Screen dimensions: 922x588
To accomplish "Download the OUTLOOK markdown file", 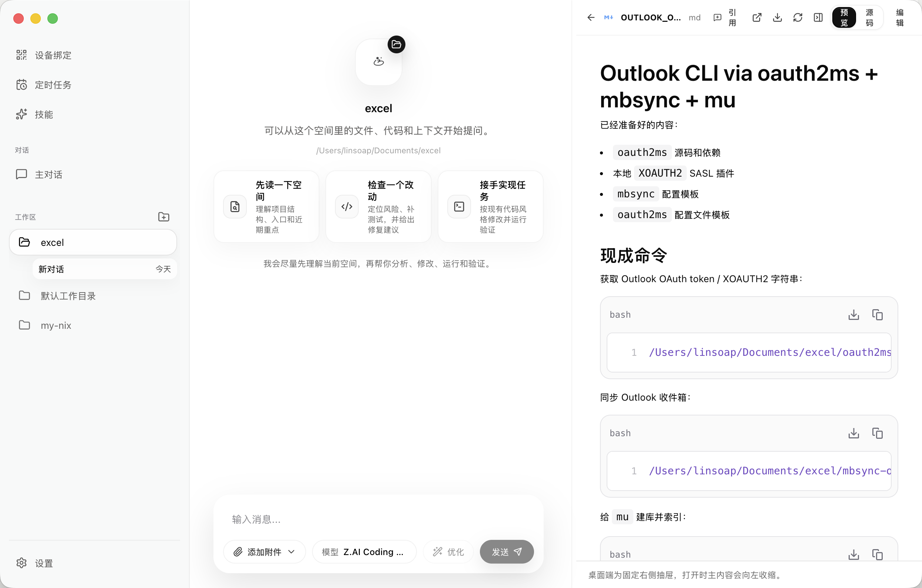I will [777, 18].
